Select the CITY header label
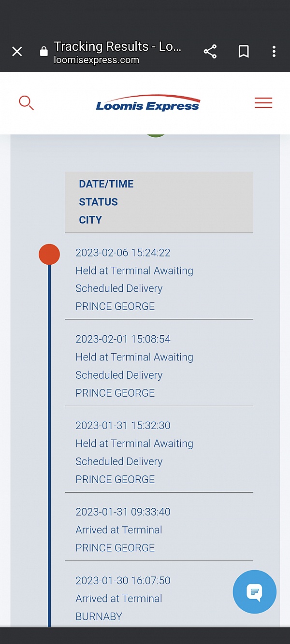290x644 pixels. click(90, 220)
